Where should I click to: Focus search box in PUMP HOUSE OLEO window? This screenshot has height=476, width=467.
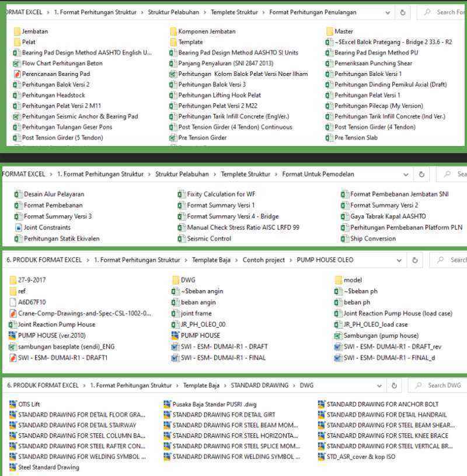[449, 260]
